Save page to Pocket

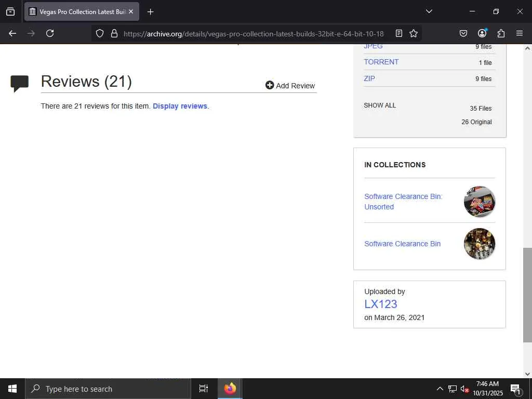[463, 33]
